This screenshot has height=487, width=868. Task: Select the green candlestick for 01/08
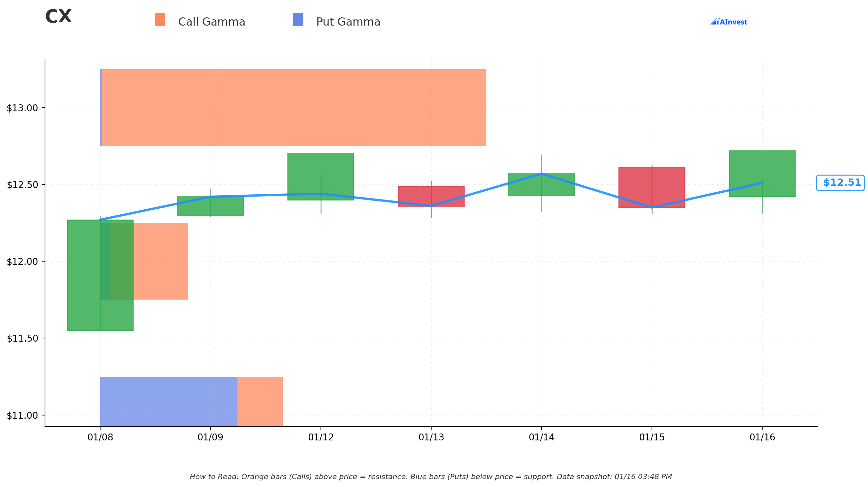pyautogui.click(x=100, y=275)
